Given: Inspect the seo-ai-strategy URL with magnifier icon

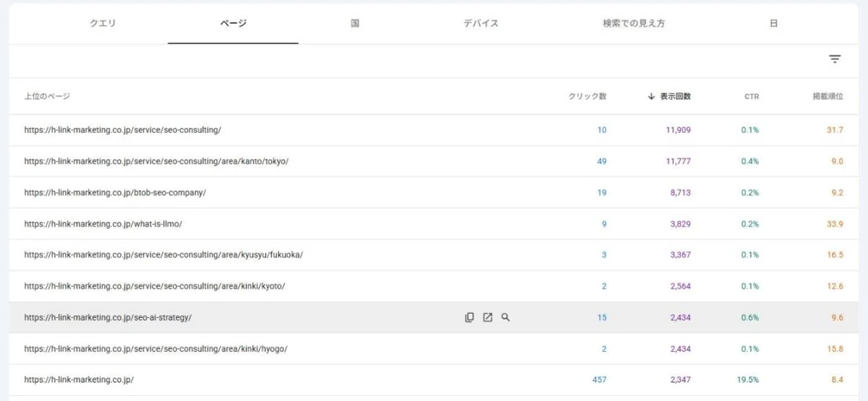Looking at the screenshot, I should tap(506, 317).
